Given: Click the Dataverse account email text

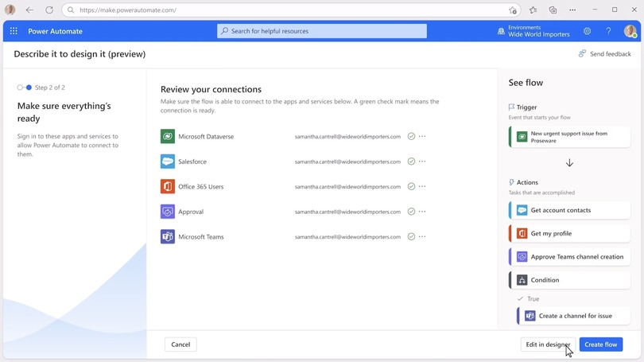Looking at the screenshot, I should click(347, 136).
